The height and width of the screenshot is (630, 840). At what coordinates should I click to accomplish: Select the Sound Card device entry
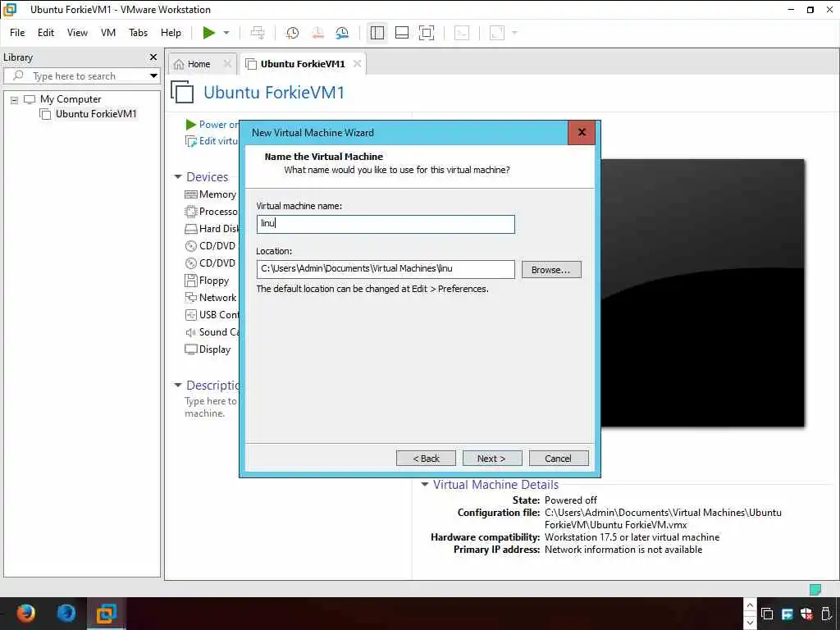coord(211,332)
